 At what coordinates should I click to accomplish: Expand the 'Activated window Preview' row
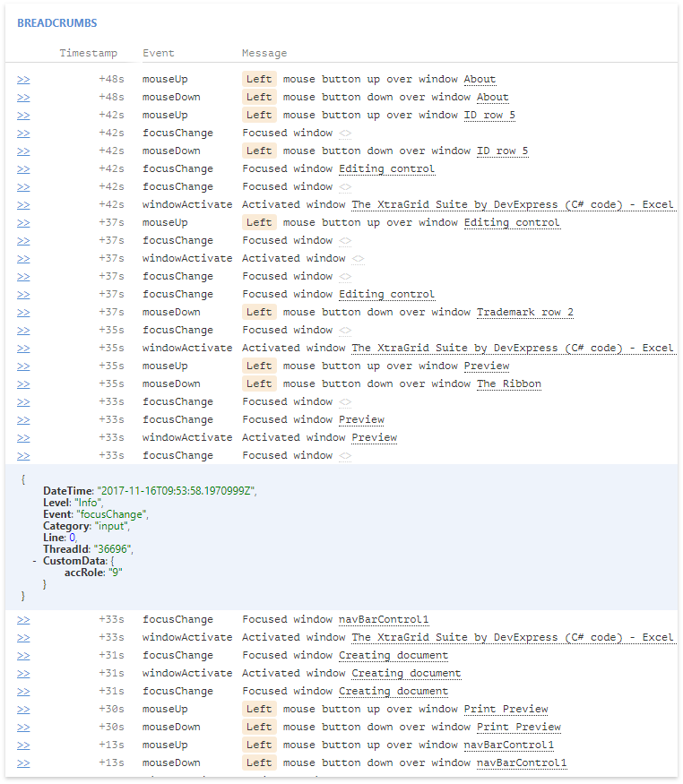click(23, 438)
